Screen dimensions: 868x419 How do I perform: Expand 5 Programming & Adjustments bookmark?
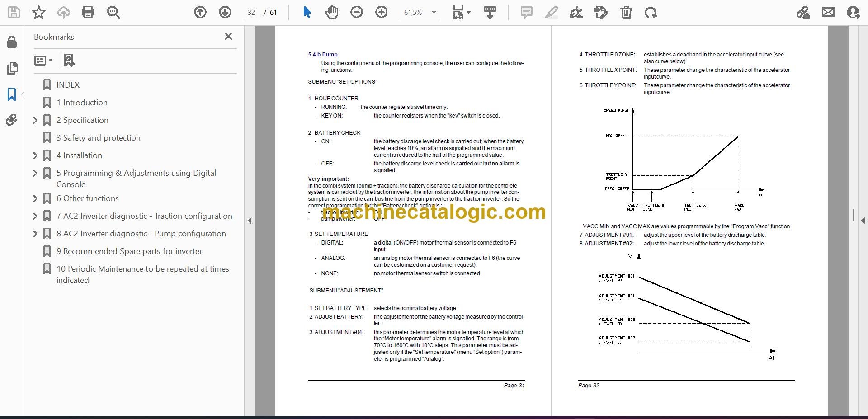point(35,173)
